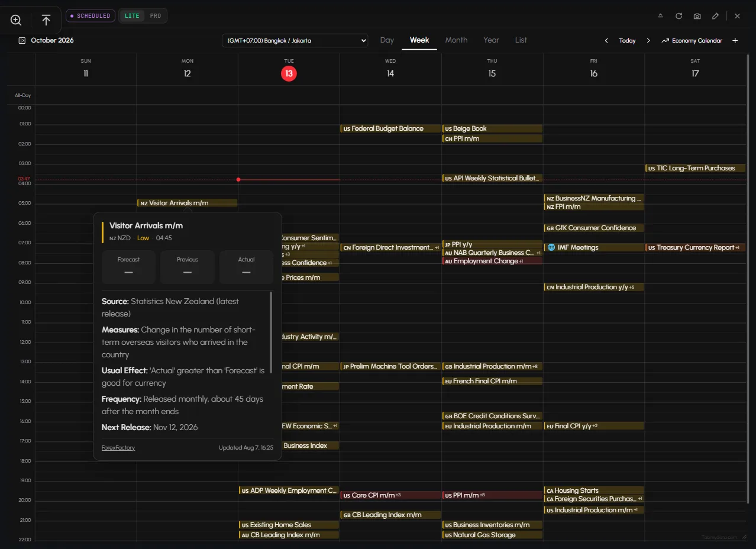Open NZ FPI m/m event

594,206
